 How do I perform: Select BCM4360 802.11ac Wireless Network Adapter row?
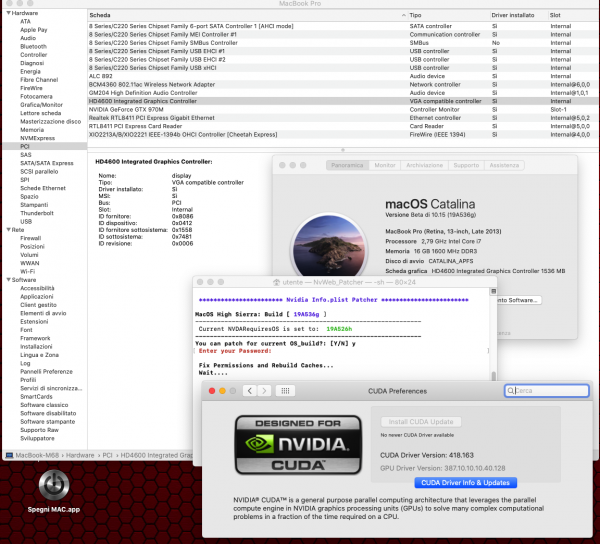pos(342,85)
